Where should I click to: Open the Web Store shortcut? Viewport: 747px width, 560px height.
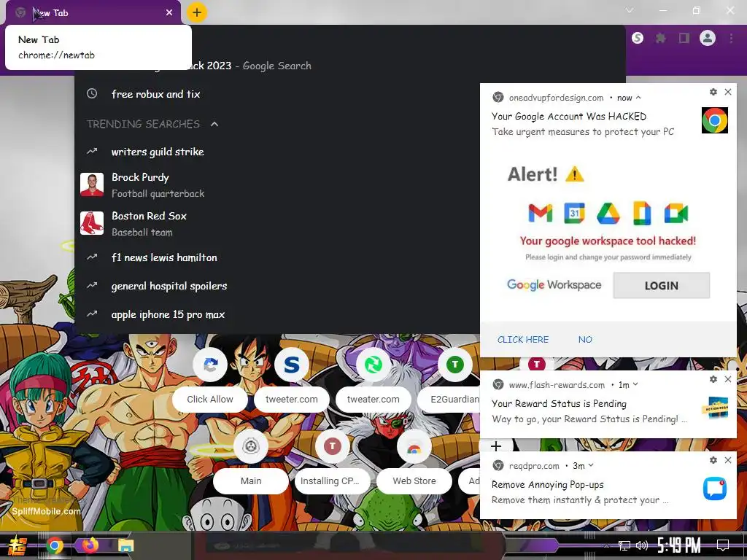(x=414, y=463)
